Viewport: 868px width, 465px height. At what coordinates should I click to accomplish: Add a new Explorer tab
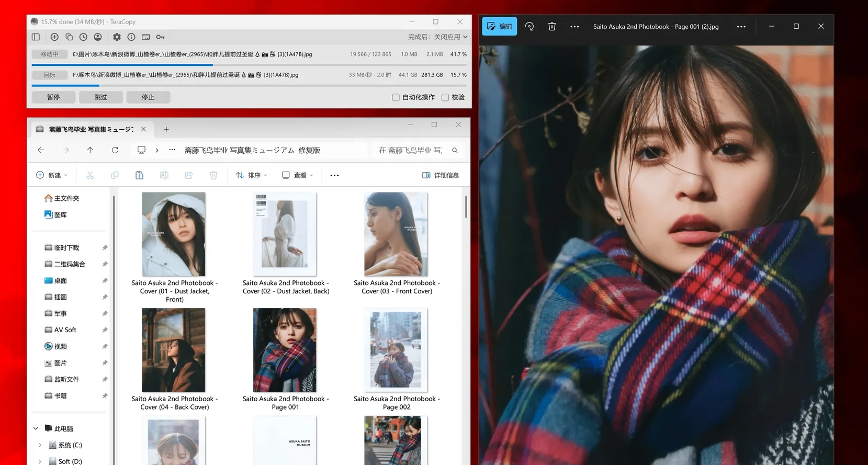[x=166, y=129]
